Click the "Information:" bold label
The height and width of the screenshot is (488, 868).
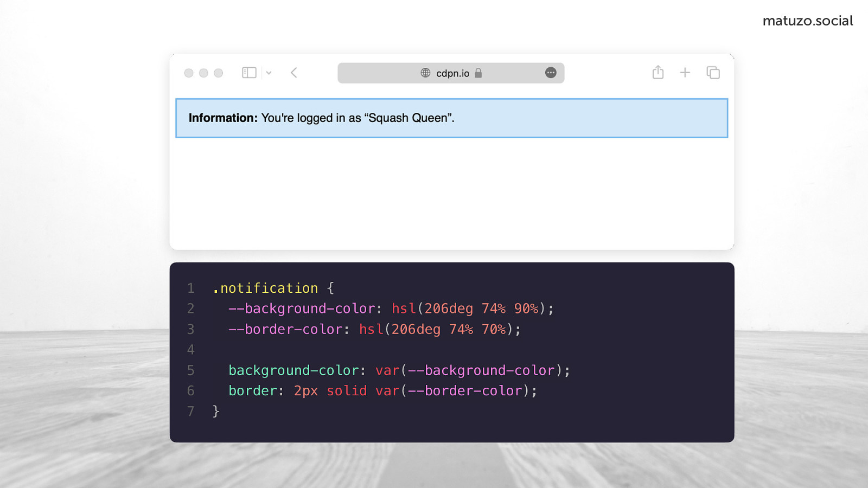coord(223,118)
